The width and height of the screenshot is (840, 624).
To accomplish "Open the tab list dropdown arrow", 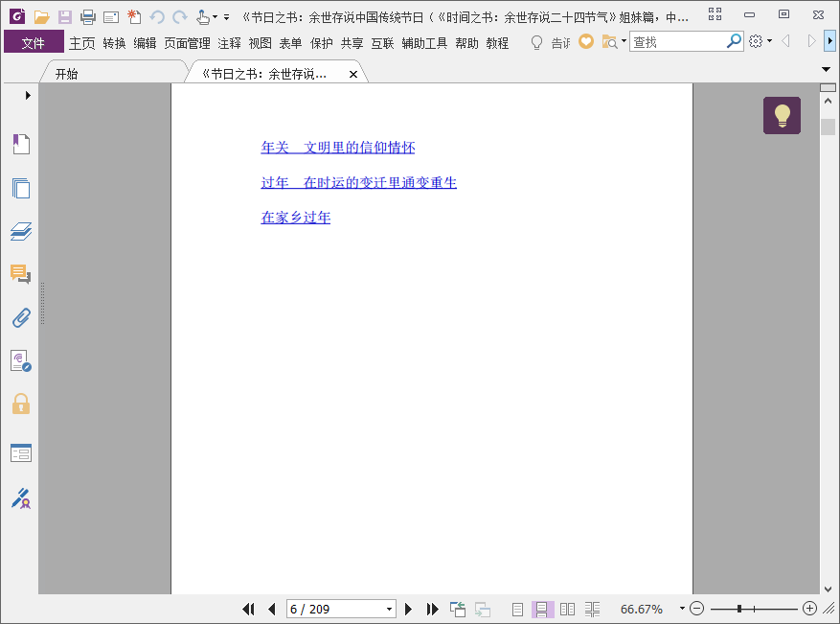I will 826,69.
